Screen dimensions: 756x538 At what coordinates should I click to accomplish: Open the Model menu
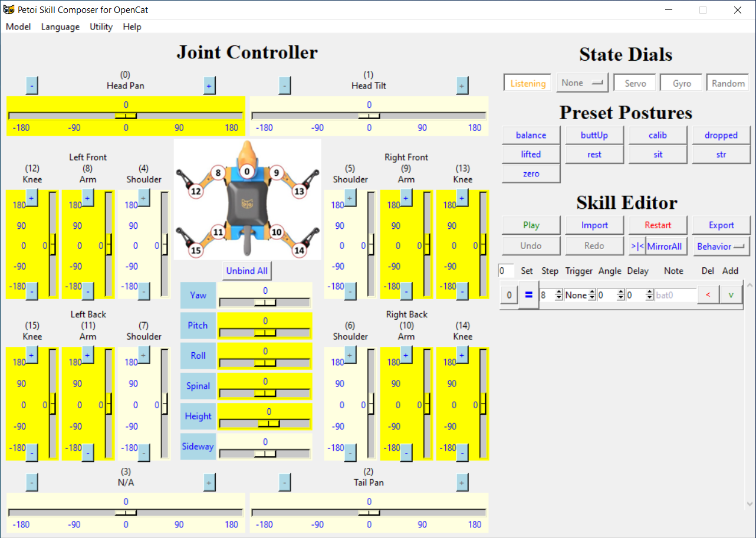(18, 27)
